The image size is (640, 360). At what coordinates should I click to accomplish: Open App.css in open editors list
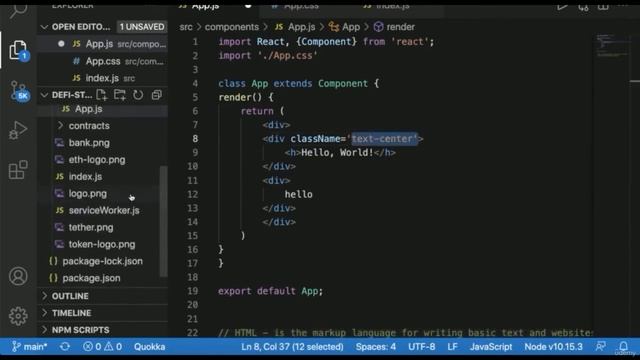tap(102, 61)
